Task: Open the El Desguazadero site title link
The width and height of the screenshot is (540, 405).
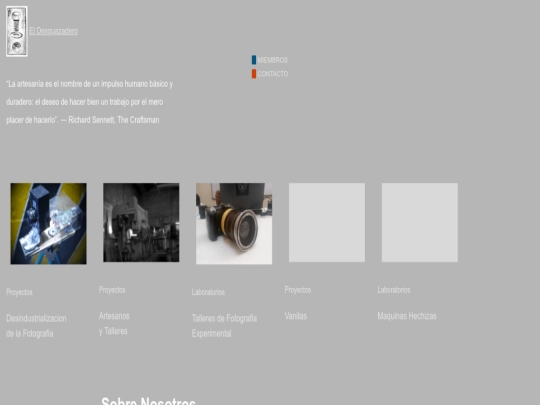Action: (53, 31)
